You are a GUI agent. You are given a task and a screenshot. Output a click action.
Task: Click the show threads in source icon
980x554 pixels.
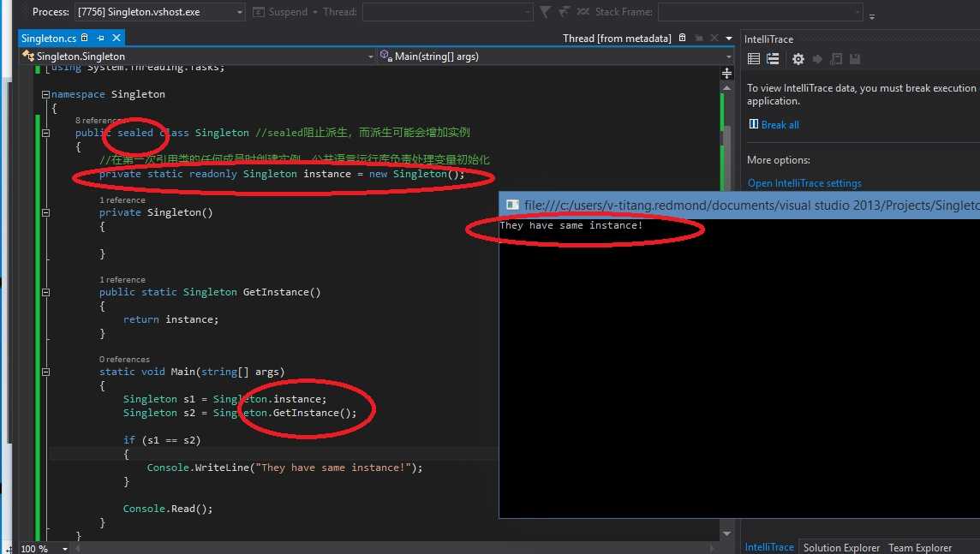(x=583, y=12)
